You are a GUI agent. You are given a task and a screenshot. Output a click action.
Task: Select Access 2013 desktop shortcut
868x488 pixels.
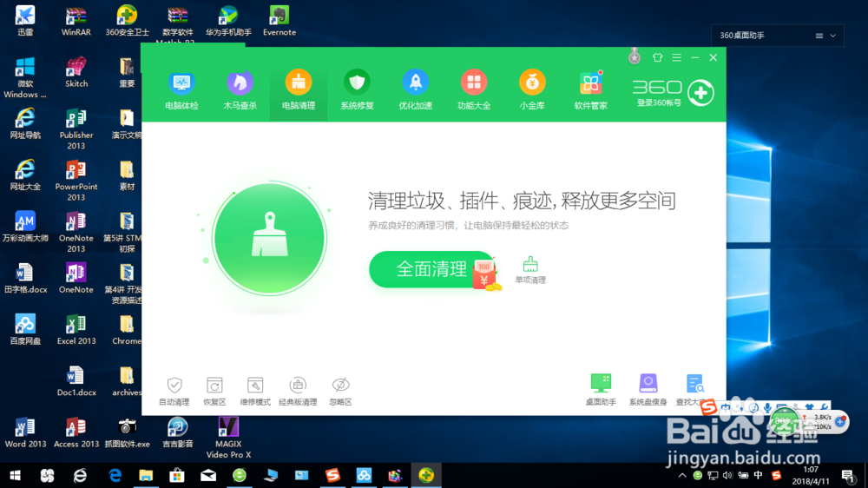coord(76,433)
